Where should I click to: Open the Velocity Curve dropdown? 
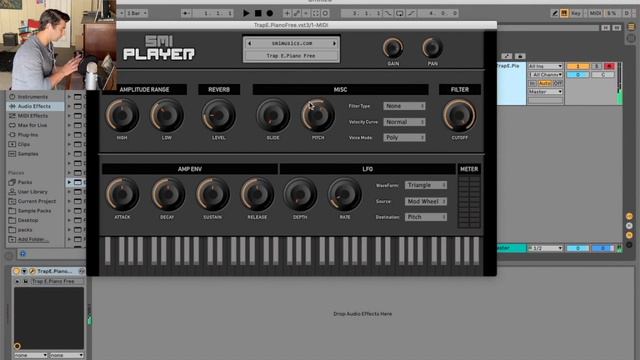pos(404,122)
